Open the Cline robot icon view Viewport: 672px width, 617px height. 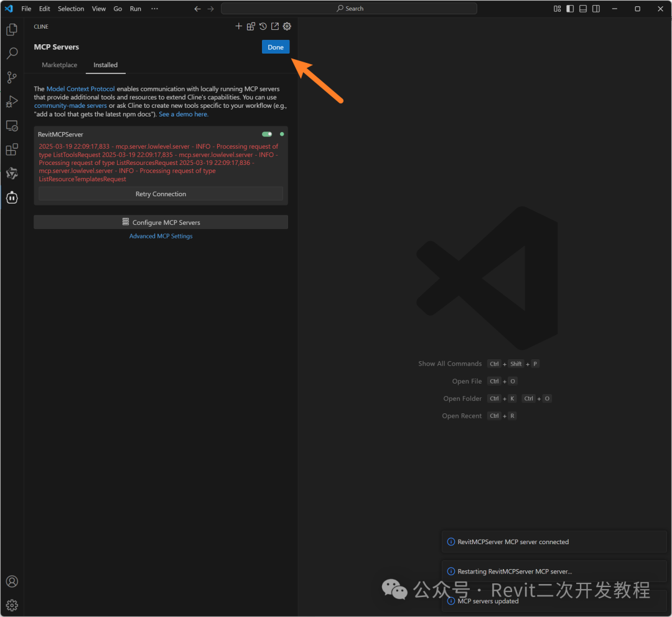tap(12, 197)
